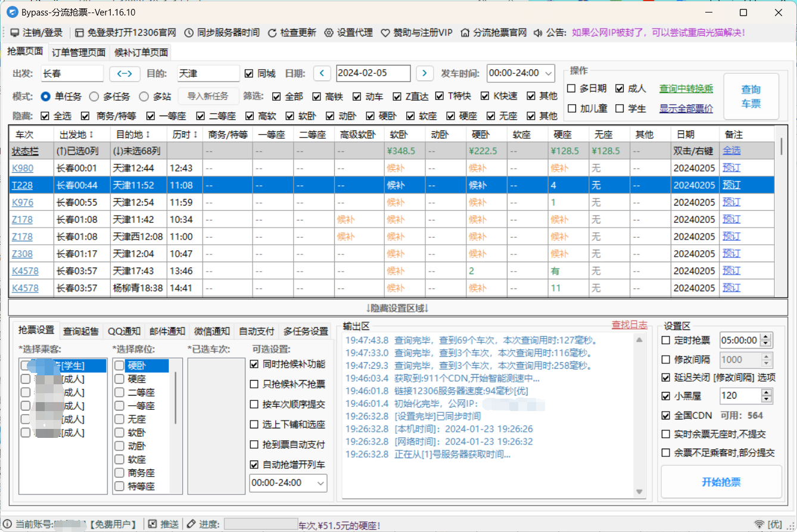
Task: Enable the 同城 checkbox
Action: [249, 73]
